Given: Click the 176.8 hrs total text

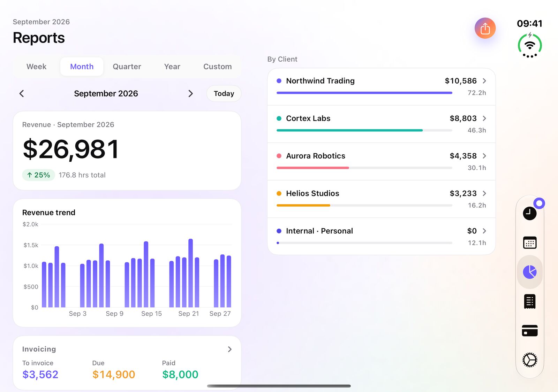Looking at the screenshot, I should (82, 175).
